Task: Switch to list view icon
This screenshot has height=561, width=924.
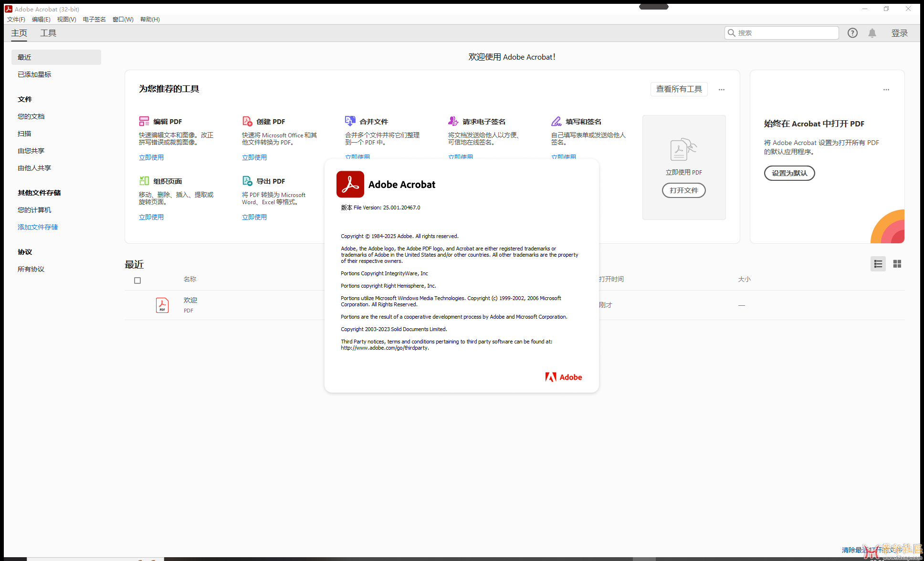Action: tap(878, 264)
